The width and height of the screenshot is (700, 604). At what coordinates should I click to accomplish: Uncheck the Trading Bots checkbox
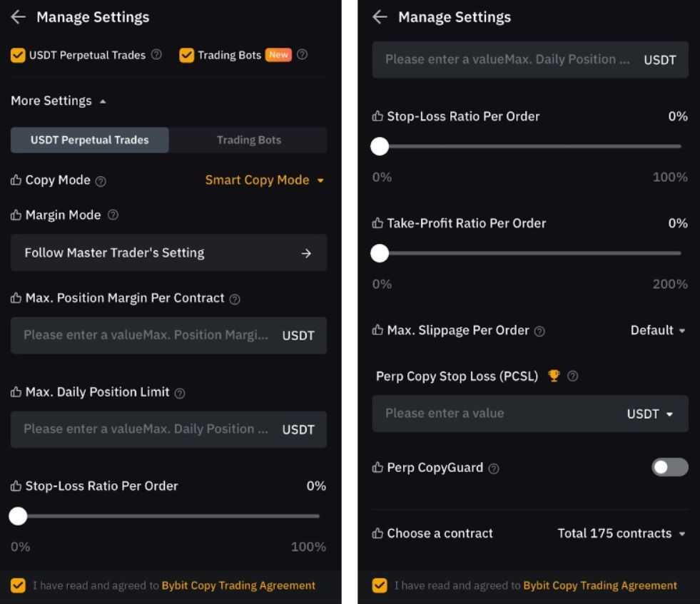click(187, 55)
